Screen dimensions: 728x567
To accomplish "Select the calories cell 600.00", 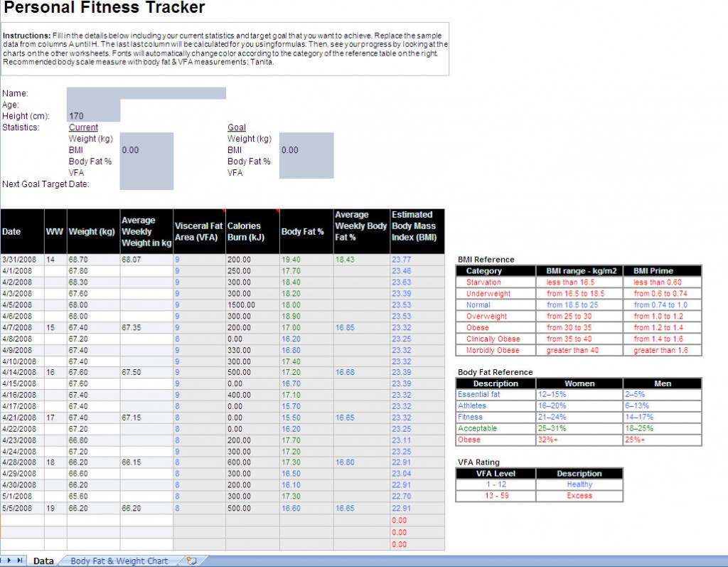I will (x=252, y=462).
